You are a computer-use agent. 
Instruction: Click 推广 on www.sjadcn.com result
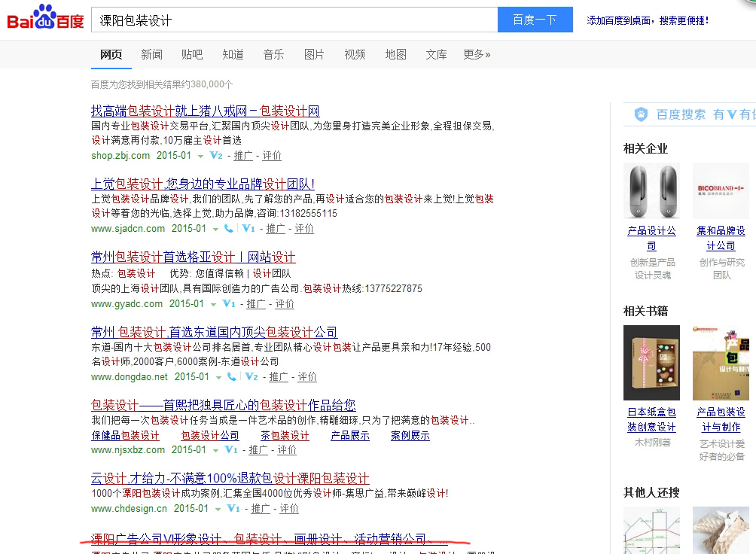click(x=276, y=229)
